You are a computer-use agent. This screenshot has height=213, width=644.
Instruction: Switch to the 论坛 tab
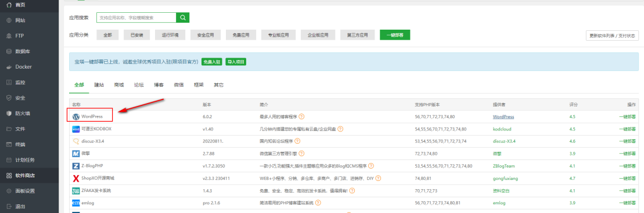(139, 85)
